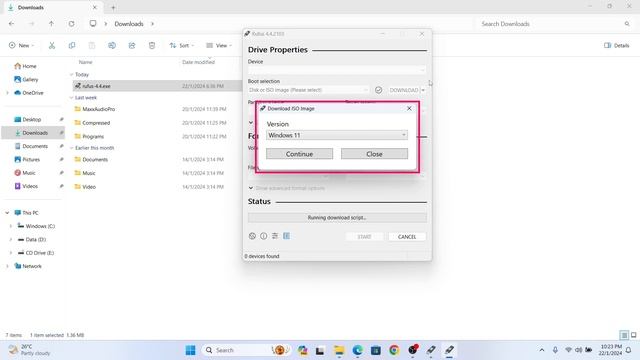Click the DOWNLOAD split-button arrow in Rufus
This screenshot has height=360, width=640.
(x=423, y=90)
